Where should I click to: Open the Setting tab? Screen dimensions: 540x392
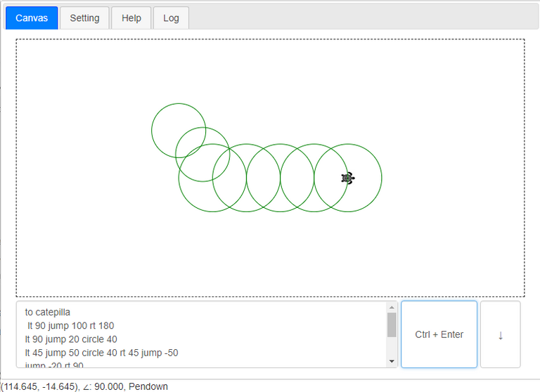pos(84,18)
